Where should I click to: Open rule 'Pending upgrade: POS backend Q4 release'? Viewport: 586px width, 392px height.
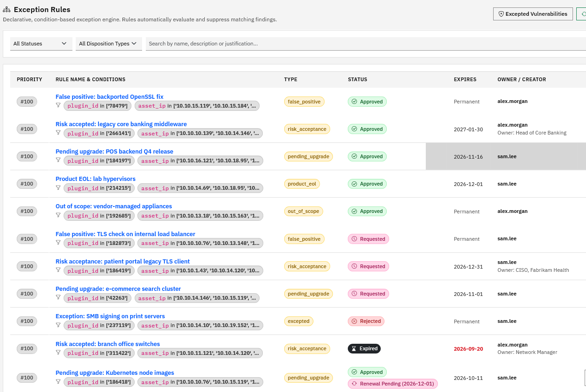(114, 152)
